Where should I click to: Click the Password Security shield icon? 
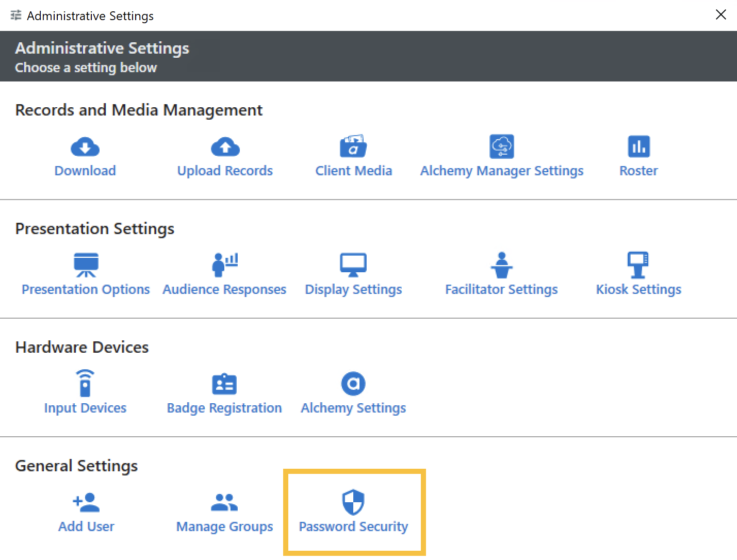[x=353, y=502]
